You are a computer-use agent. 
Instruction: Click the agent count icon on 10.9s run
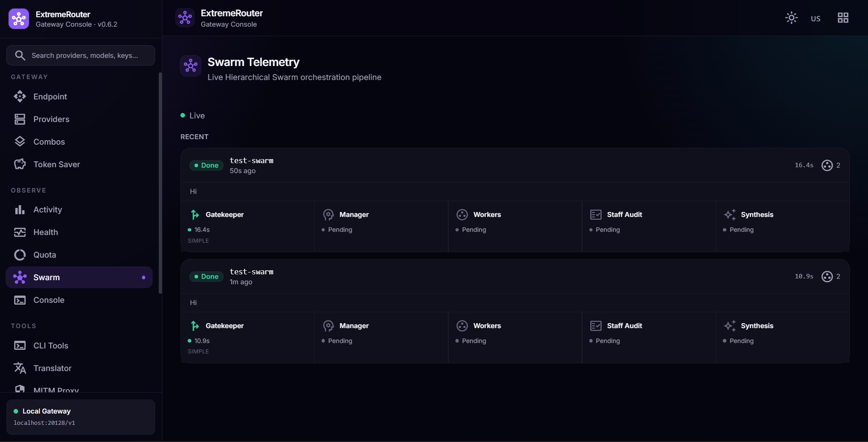click(x=827, y=277)
